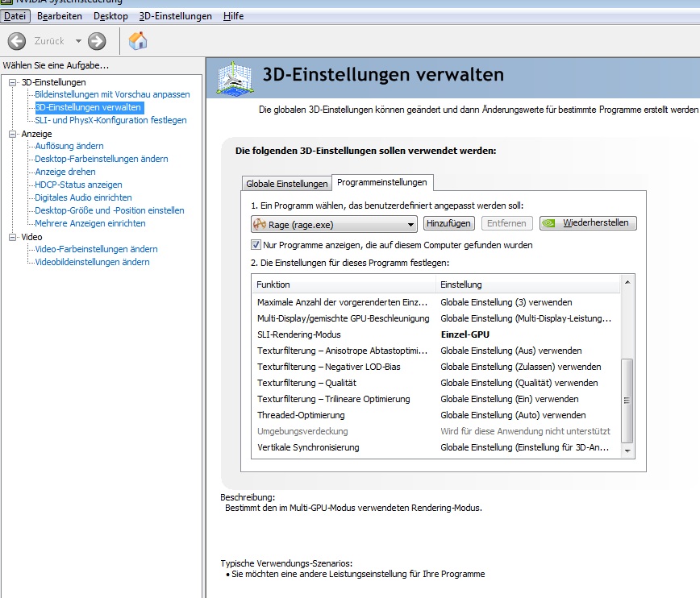The image size is (700, 598).
Task: Open 'Digitales Audio einrichten' task
Action: 84,197
